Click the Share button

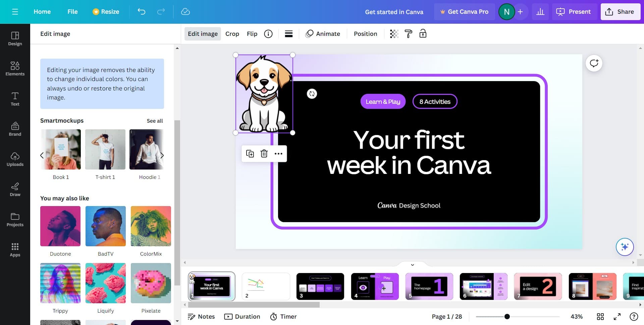(620, 12)
